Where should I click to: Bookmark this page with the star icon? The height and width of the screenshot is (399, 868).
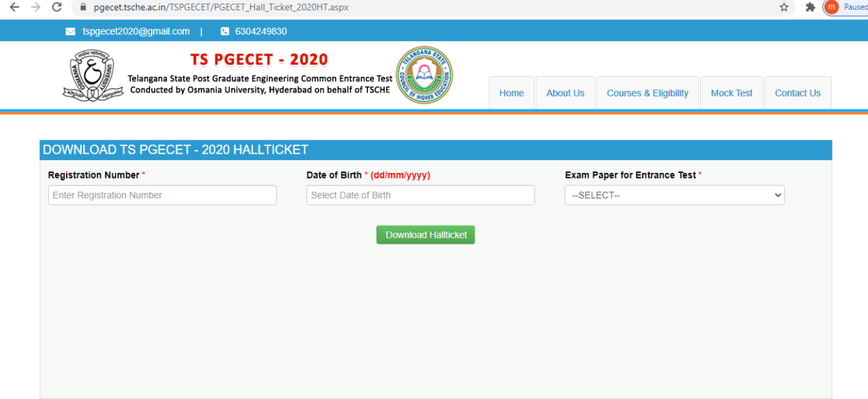[x=784, y=7]
